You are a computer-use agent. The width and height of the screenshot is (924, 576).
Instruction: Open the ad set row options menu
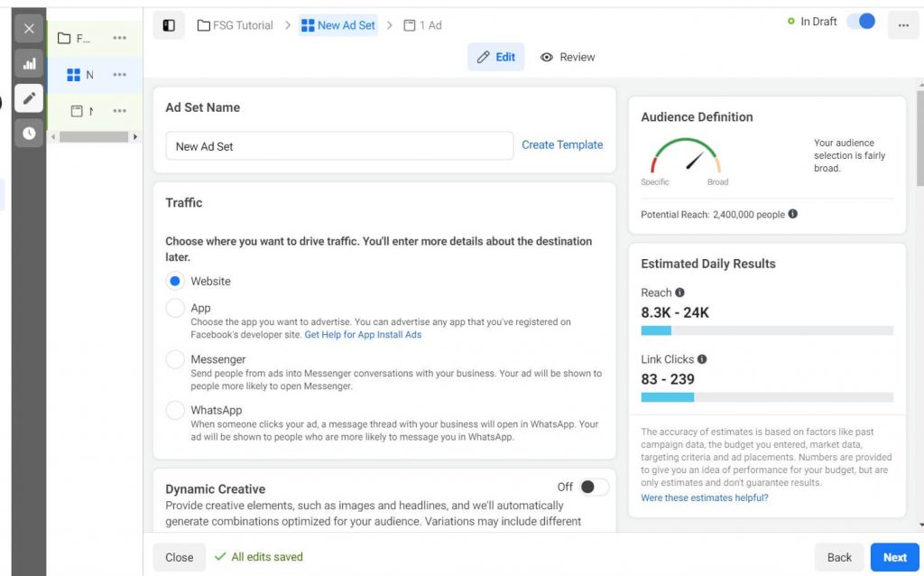[x=120, y=75]
